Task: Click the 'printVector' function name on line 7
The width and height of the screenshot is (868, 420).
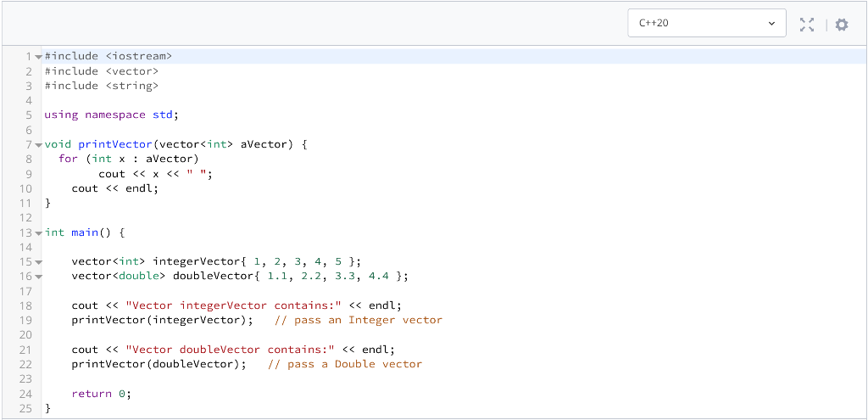Action: (x=115, y=144)
